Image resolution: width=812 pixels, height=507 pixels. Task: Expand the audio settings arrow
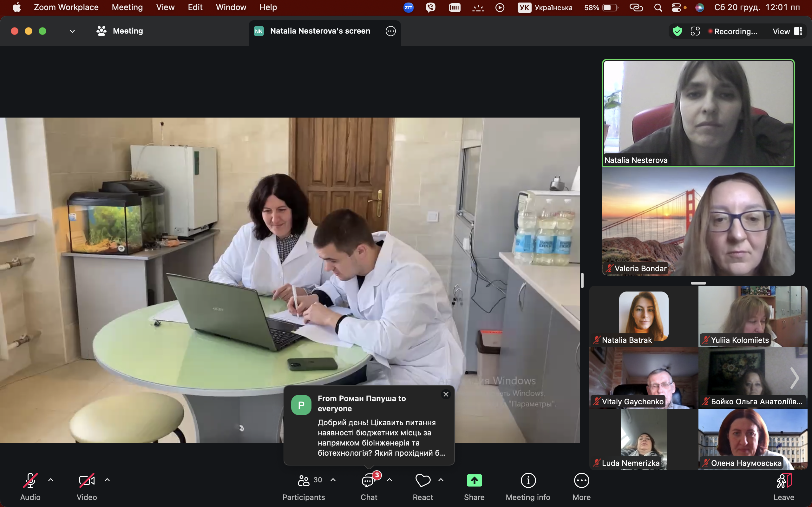coord(51,480)
